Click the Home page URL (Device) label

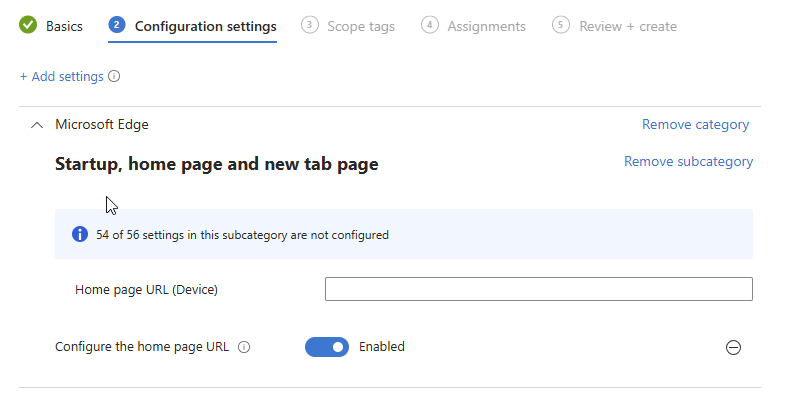pos(147,290)
